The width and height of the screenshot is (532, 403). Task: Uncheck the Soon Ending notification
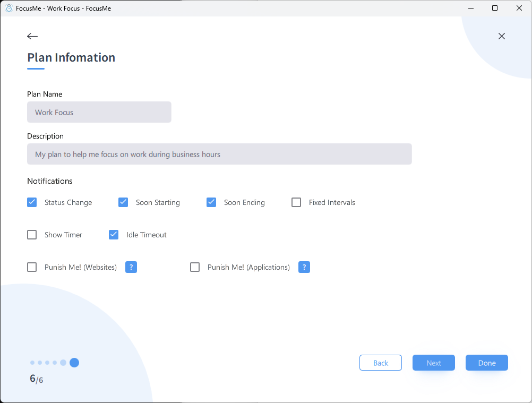tap(211, 202)
